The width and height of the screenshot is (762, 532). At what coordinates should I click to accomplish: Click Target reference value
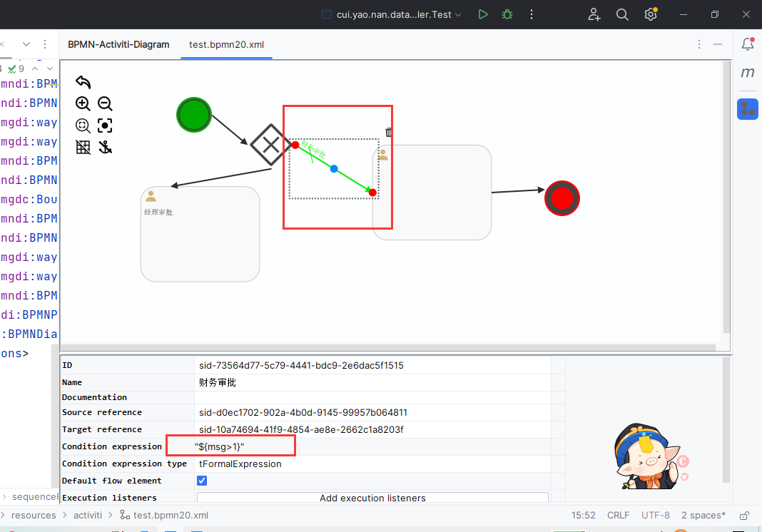coord(372,429)
